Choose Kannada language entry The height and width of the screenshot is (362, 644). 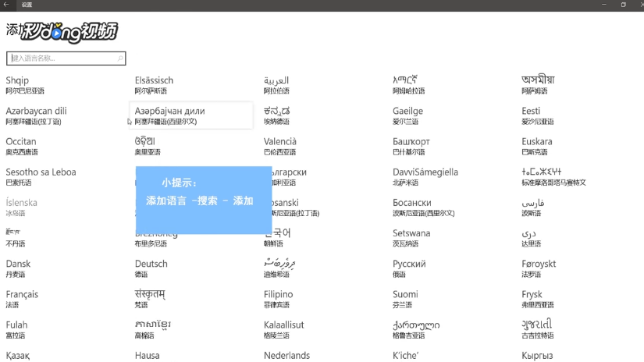pos(277,115)
